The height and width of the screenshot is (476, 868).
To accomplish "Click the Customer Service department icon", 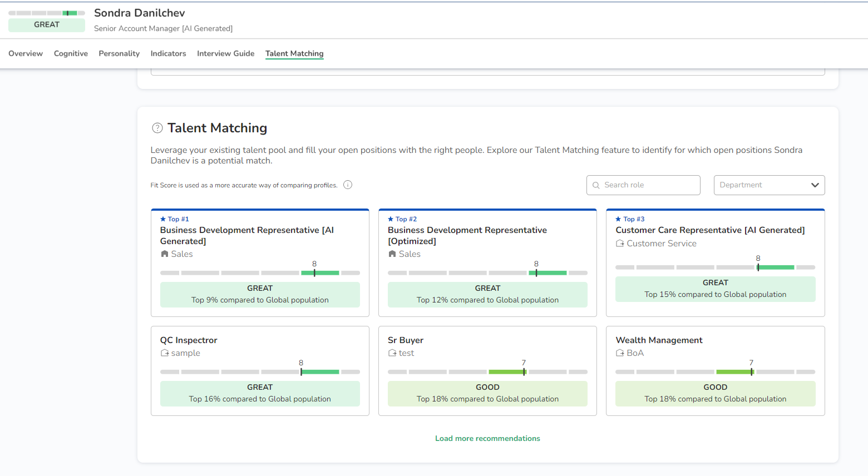I will coord(620,244).
